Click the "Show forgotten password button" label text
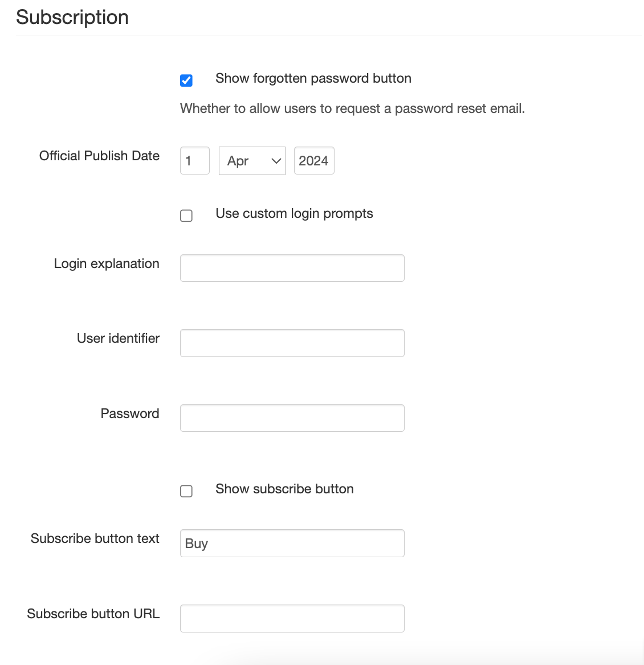 pos(313,79)
